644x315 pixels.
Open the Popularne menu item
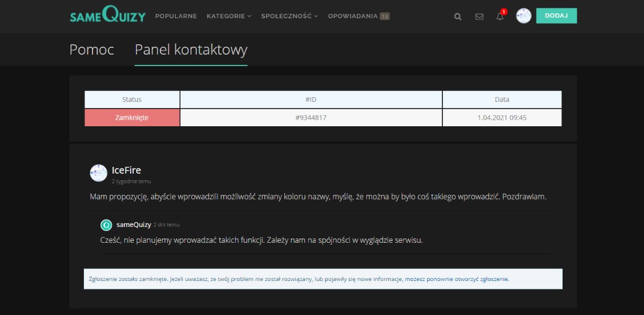(x=176, y=16)
